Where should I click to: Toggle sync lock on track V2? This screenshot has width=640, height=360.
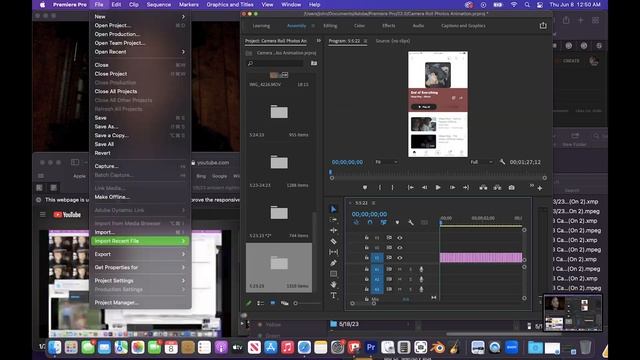coord(389,247)
